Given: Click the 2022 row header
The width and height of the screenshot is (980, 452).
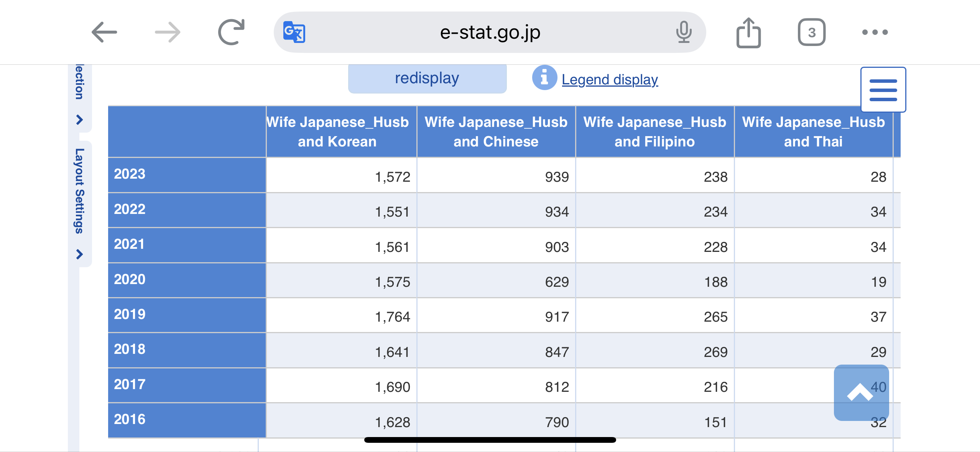Looking at the screenshot, I should 187,210.
